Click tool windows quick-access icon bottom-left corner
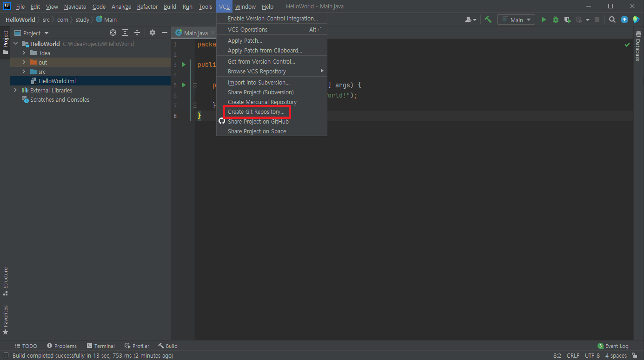Screen dimensions: 644x360 coord(5,355)
